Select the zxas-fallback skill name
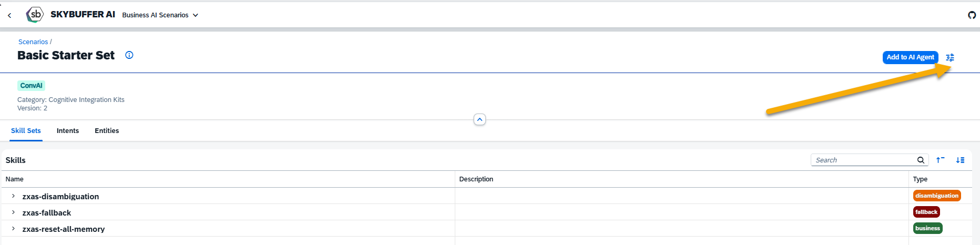Screen dimensions: 980x245 point(46,212)
